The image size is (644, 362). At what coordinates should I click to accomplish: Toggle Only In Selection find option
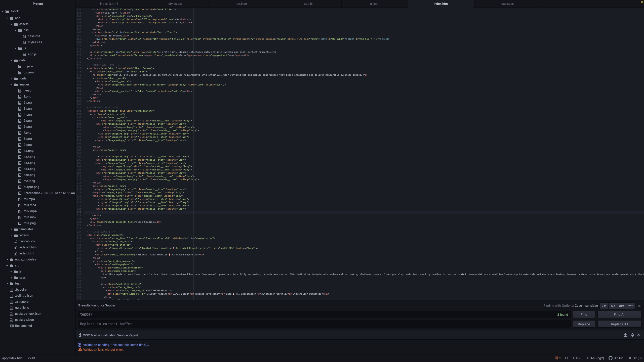(622, 306)
